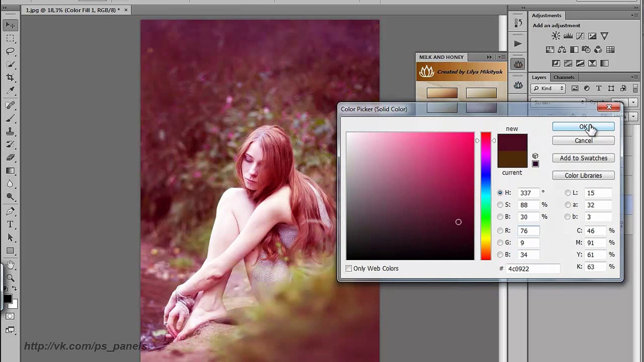Image resolution: width=644 pixels, height=362 pixels.
Task: Open the layer Kind filter dropdown
Action: point(548,88)
